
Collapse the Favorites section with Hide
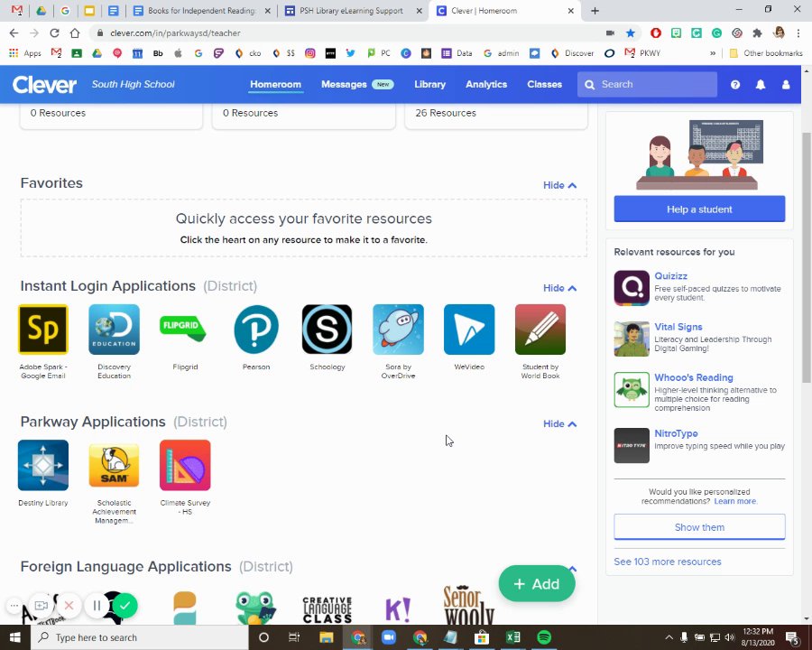point(559,185)
